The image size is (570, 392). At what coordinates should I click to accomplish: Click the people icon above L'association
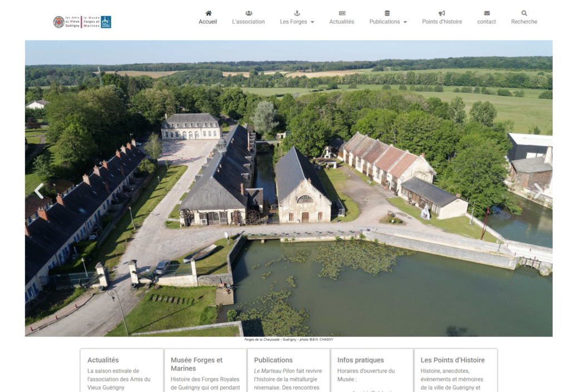248,13
